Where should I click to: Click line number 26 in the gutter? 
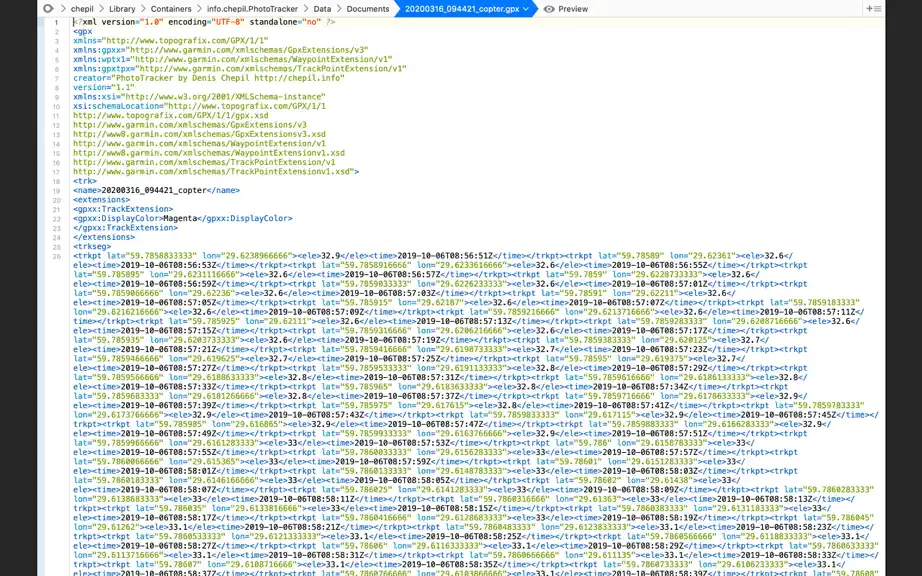[x=56, y=256]
